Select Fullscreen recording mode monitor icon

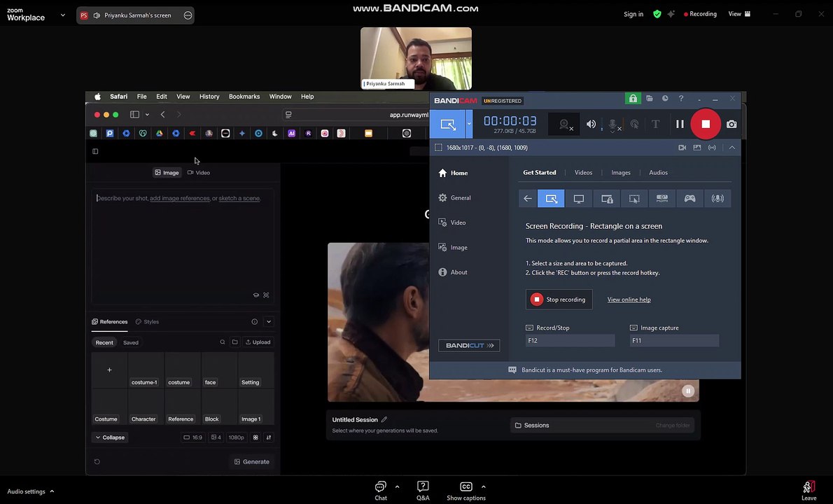pyautogui.click(x=578, y=199)
